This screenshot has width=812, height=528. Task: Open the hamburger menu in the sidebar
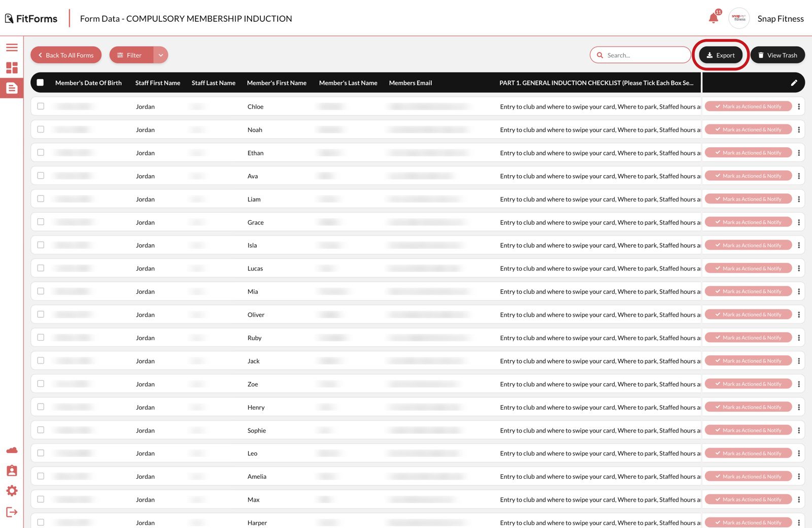tap(12, 47)
